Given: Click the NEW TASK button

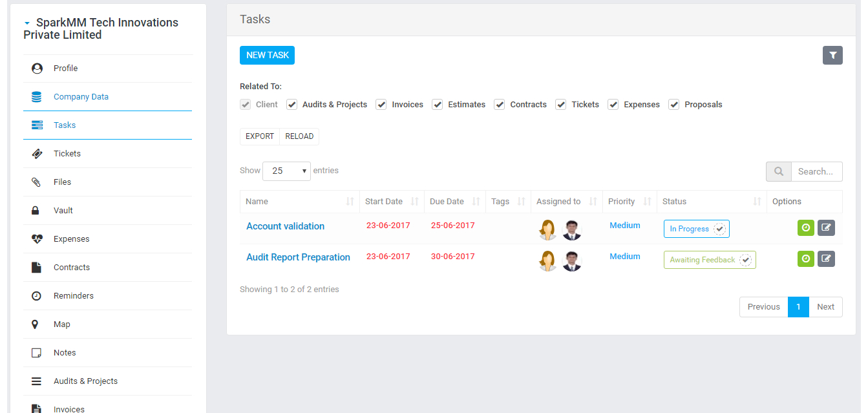Looking at the screenshot, I should pyautogui.click(x=267, y=56).
